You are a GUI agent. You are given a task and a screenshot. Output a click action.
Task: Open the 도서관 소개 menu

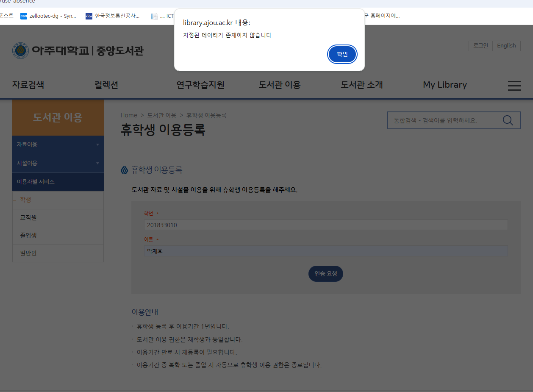coord(361,85)
